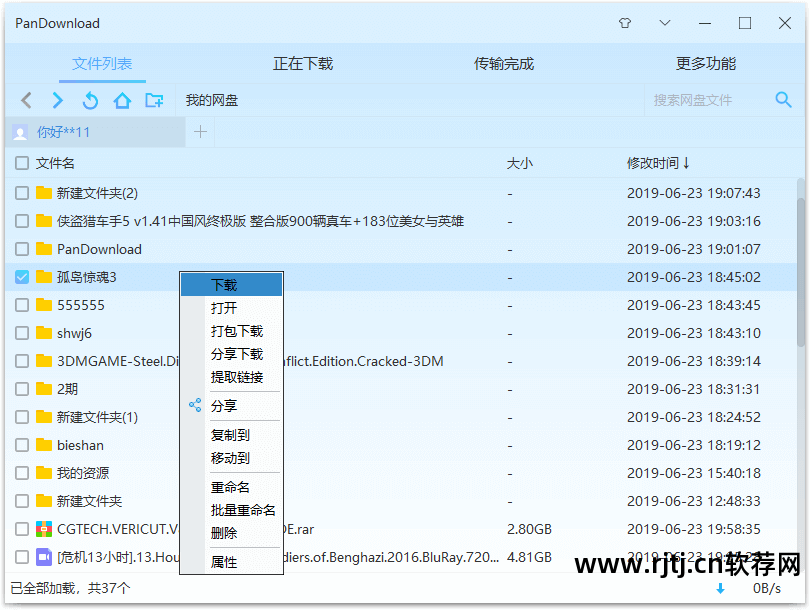Screen dimensions: 810x610
Task: Click the share icon in context menu
Action: [x=195, y=406]
